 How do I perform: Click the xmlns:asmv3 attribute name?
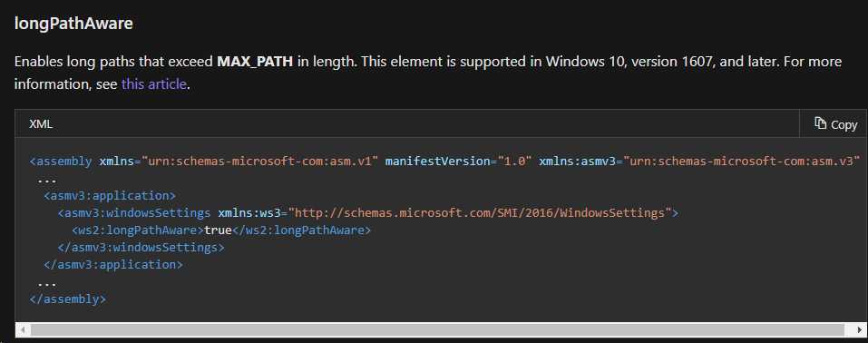(578, 162)
